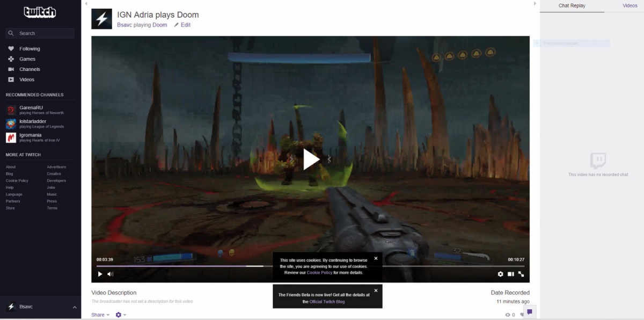Open the Advertisers link
644x320 pixels.
[x=56, y=167]
